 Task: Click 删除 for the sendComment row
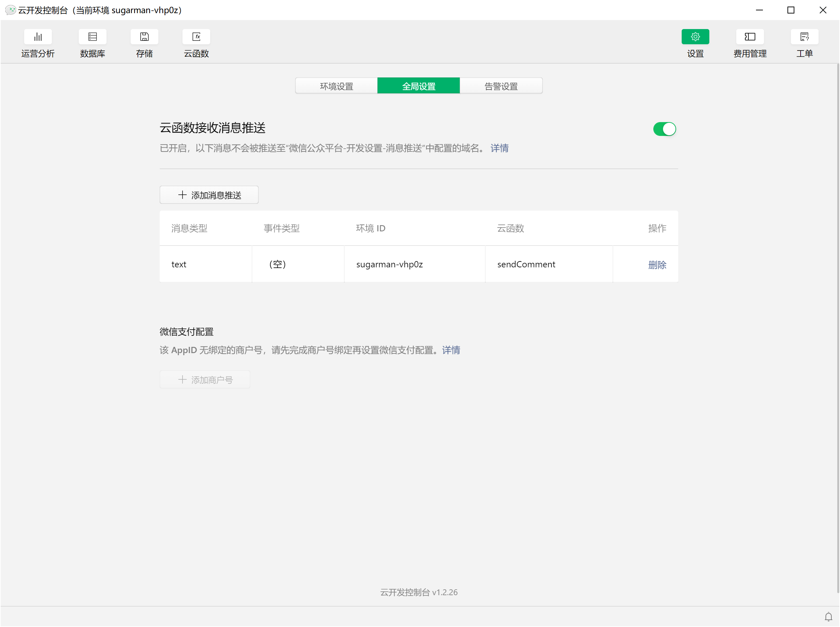point(657,265)
